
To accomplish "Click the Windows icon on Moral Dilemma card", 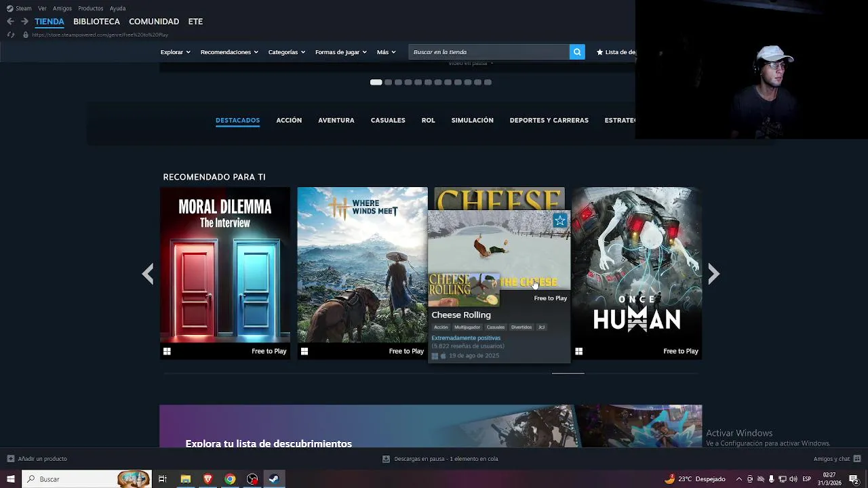I will 167,351.
